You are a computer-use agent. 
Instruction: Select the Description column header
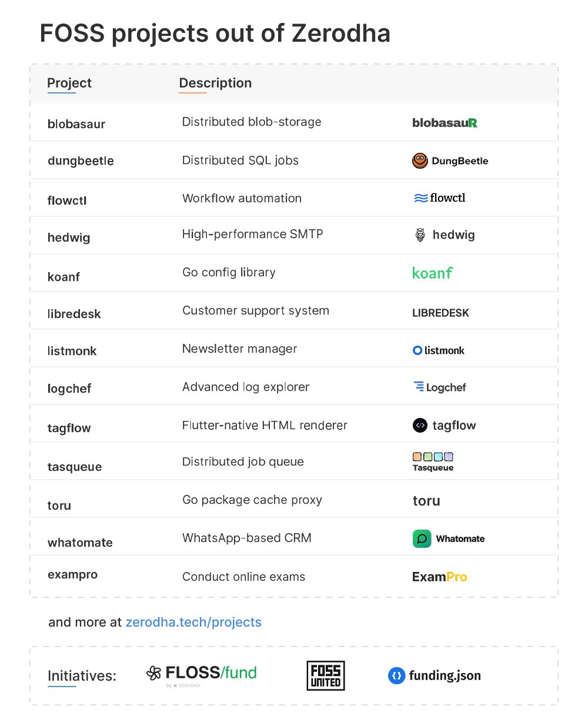point(215,83)
